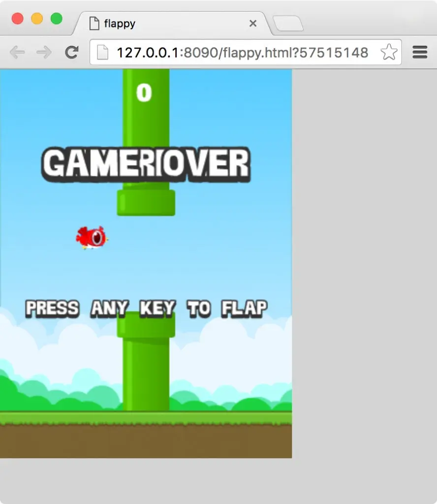Reload the flappy page
The image size is (437, 504).
pyautogui.click(x=72, y=52)
